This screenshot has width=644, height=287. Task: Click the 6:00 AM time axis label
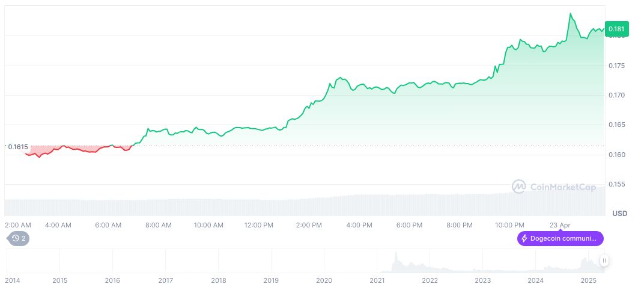[109, 225]
